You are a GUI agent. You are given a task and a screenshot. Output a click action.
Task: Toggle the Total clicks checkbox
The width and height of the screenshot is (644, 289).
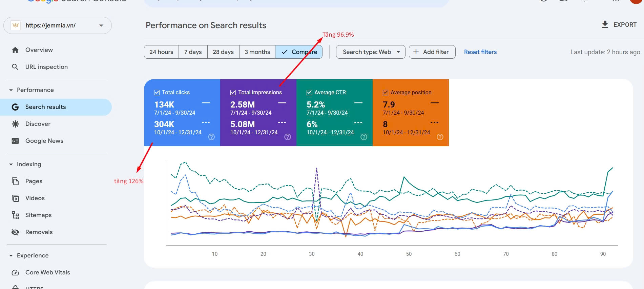[157, 93]
